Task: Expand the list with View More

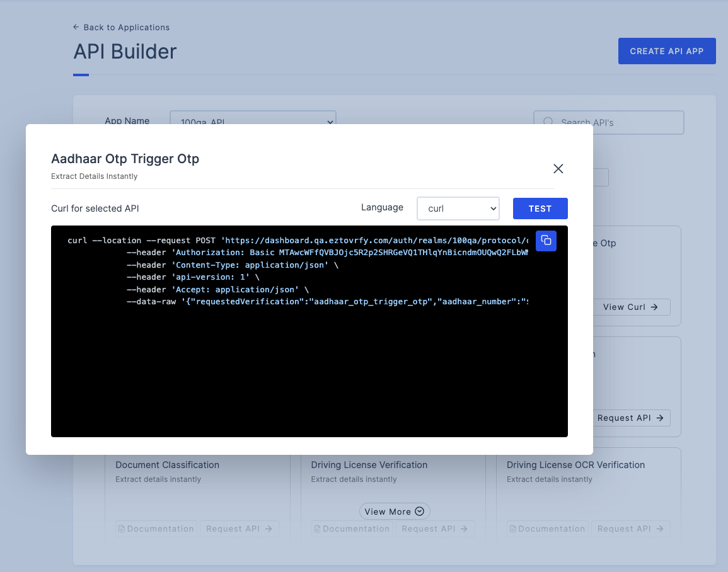Action: 395,512
